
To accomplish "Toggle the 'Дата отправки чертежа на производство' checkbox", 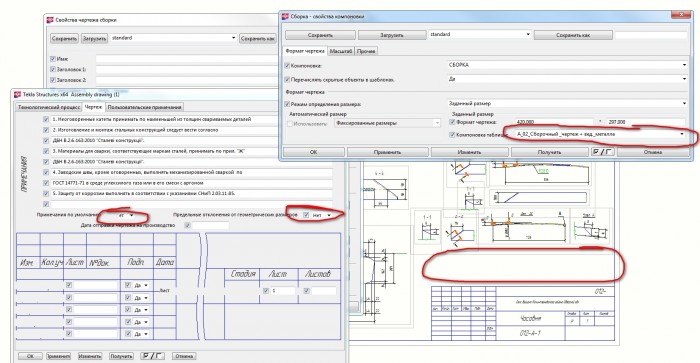I will 187,225.
